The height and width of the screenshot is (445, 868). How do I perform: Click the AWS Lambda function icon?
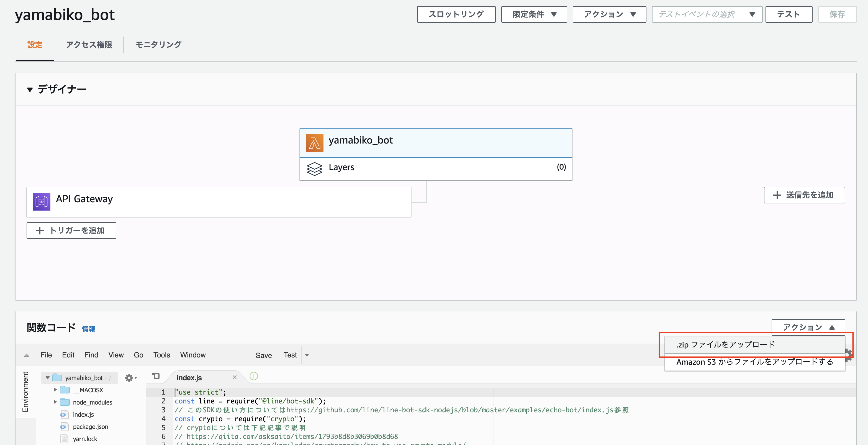click(314, 140)
